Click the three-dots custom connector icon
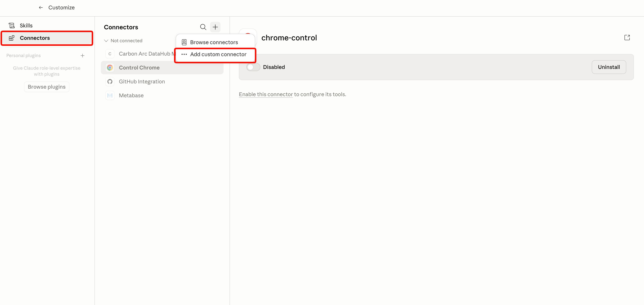 click(x=184, y=54)
